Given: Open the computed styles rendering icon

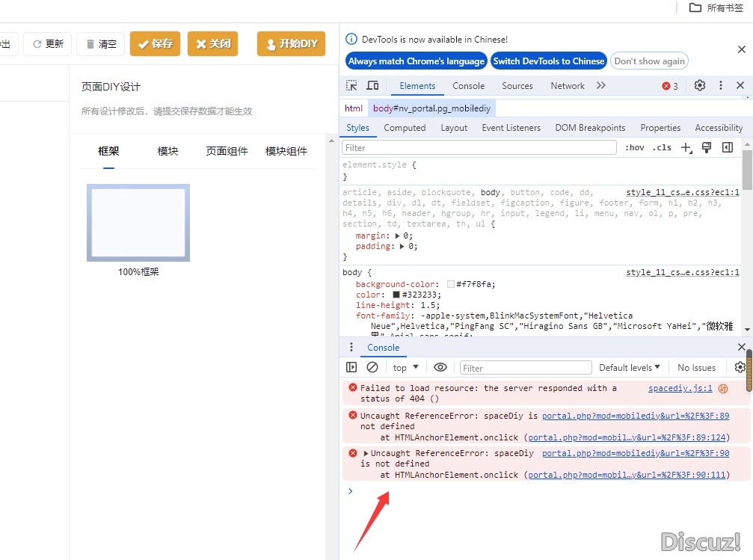Looking at the screenshot, I should pyautogui.click(x=707, y=147).
